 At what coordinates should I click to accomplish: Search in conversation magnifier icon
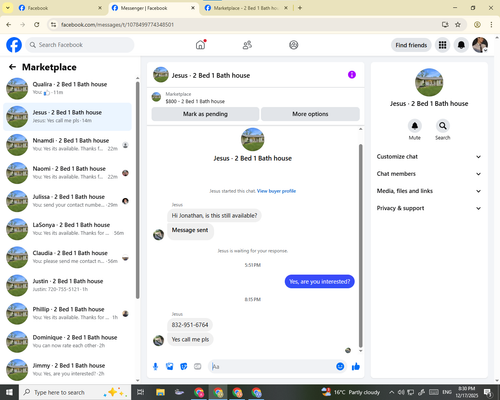tap(443, 126)
